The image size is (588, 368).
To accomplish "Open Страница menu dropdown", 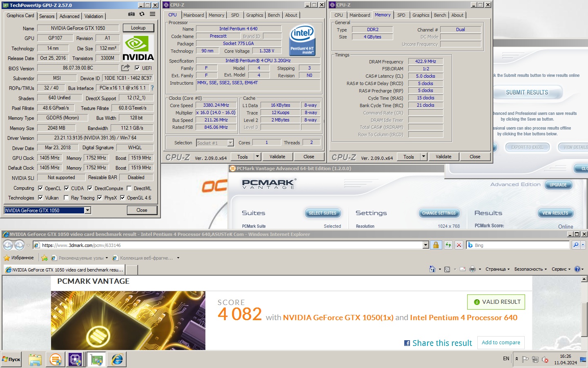I will 497,269.
